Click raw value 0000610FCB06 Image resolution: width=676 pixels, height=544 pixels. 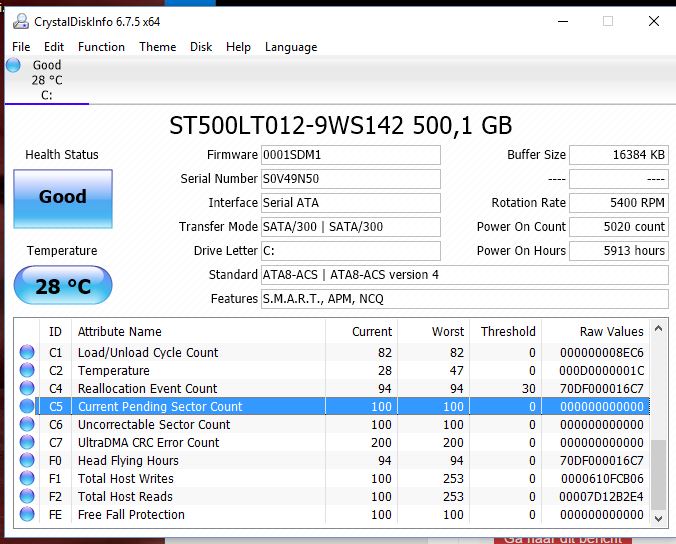tap(602, 478)
